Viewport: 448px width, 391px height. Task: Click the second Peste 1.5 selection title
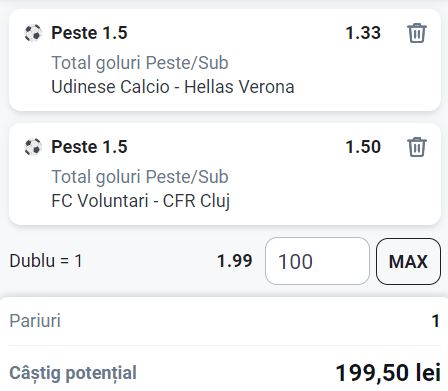click(89, 147)
